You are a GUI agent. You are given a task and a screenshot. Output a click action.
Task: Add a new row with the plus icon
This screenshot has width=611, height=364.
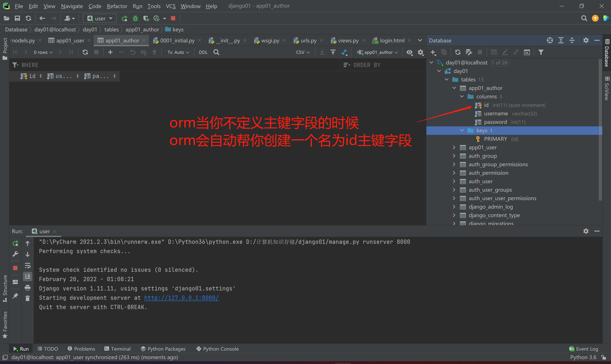pyautogui.click(x=110, y=52)
